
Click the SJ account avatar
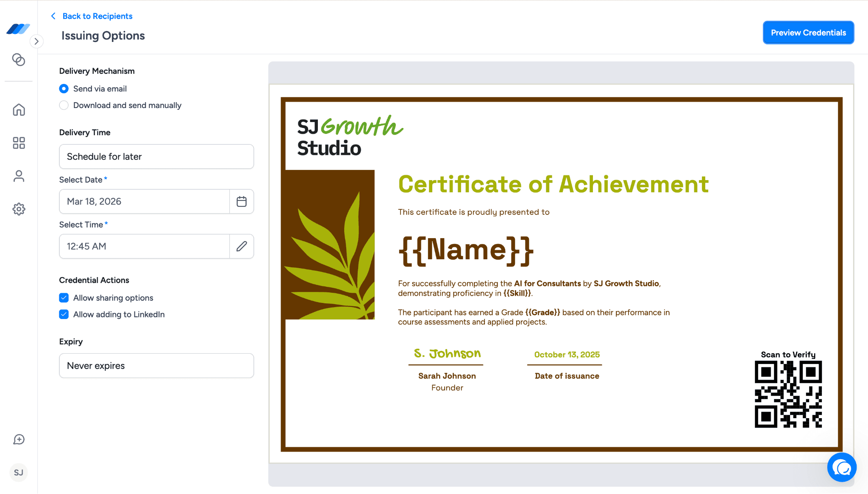coord(19,473)
